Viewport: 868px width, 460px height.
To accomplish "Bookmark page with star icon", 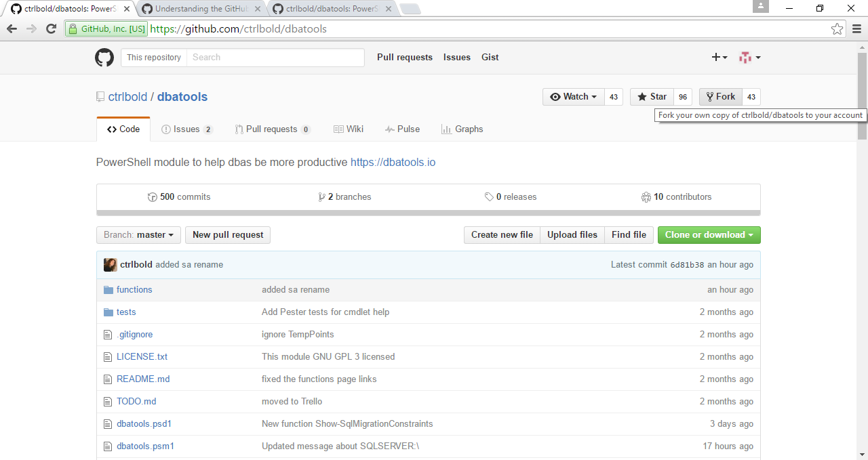I will [x=837, y=29].
